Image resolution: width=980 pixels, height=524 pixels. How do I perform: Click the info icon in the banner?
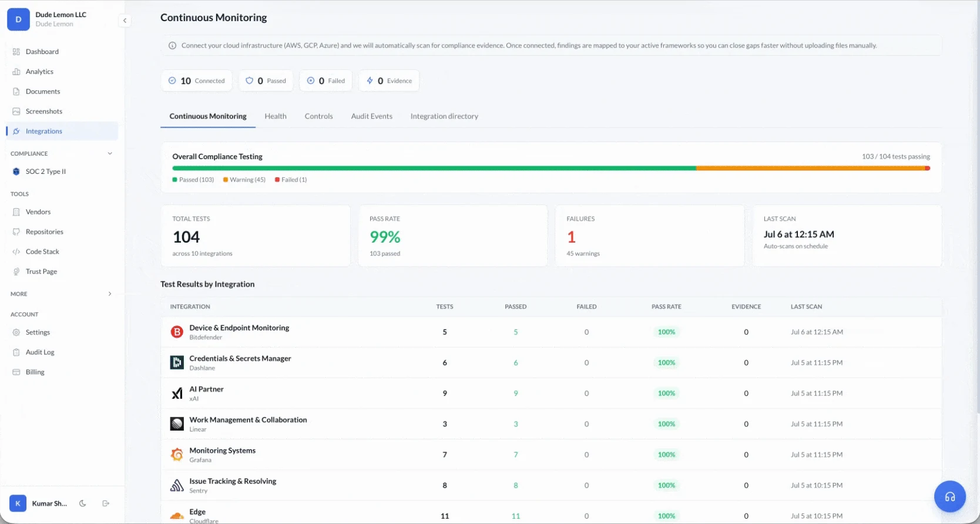click(173, 45)
